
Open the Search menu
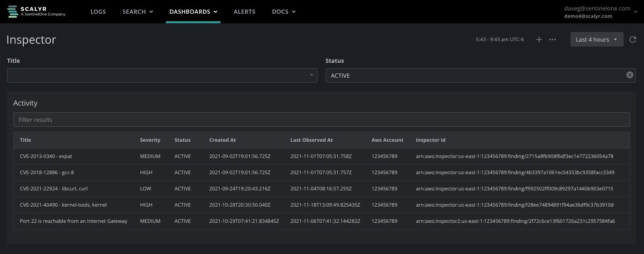click(138, 12)
